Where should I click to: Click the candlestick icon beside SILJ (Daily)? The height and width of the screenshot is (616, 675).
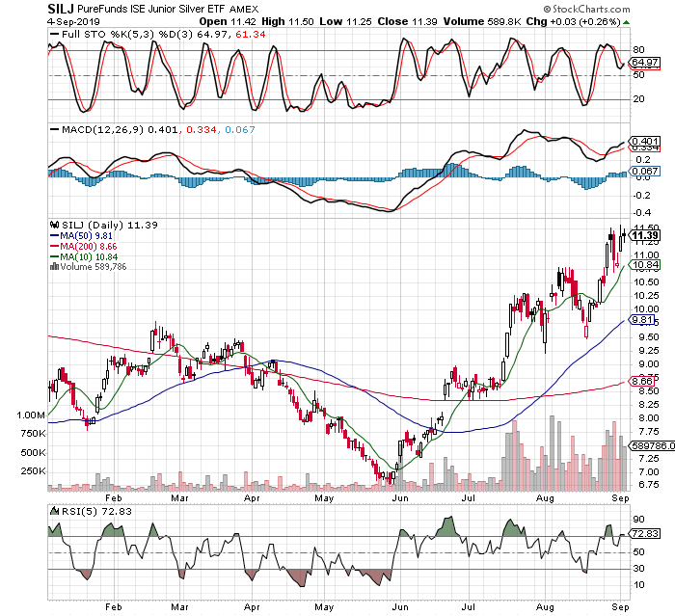pyautogui.click(x=55, y=225)
